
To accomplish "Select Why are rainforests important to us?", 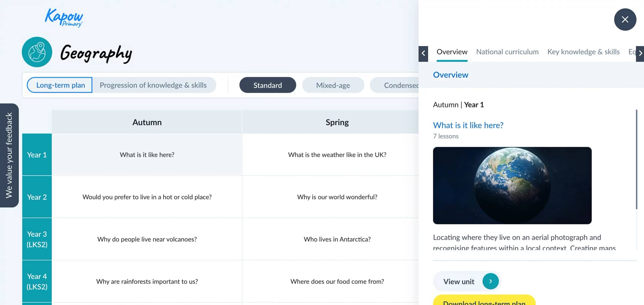I will point(147,281).
